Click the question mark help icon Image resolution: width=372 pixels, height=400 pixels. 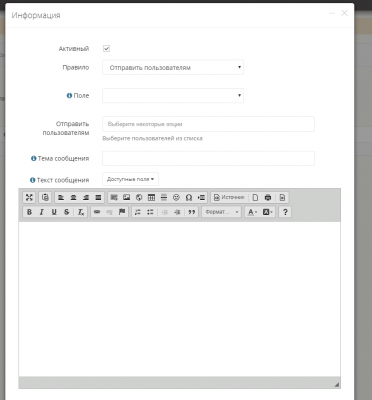[285, 212]
